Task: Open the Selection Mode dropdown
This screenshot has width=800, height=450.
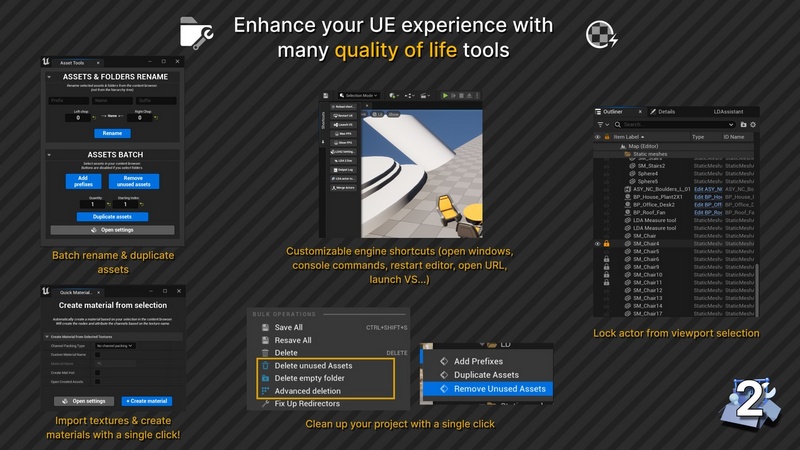Action: pyautogui.click(x=358, y=95)
